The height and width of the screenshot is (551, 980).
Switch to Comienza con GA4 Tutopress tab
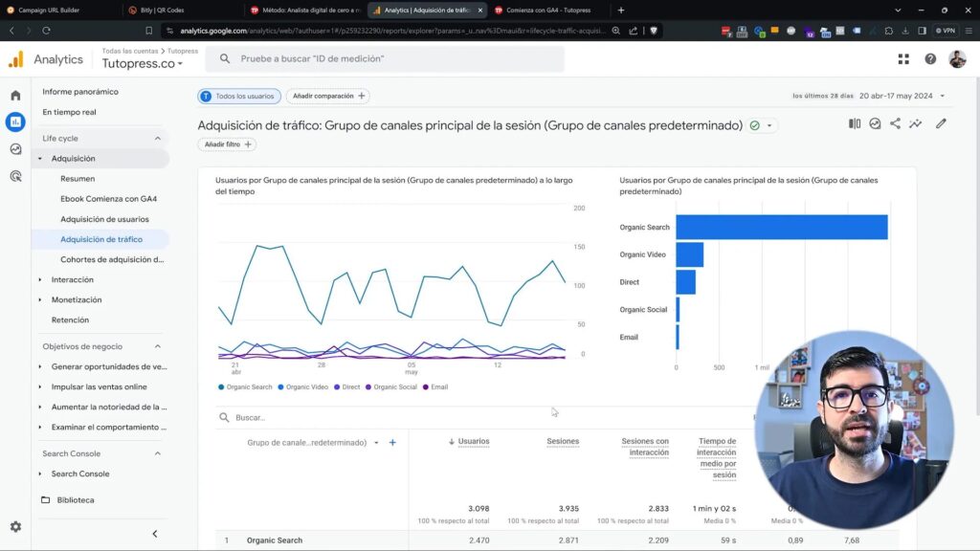point(548,10)
